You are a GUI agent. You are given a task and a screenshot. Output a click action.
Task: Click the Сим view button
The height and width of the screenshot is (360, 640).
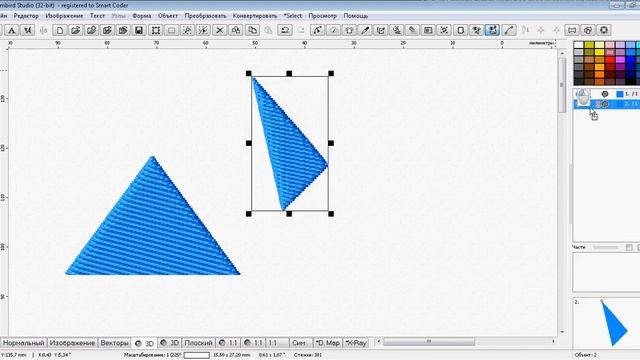coord(299,343)
